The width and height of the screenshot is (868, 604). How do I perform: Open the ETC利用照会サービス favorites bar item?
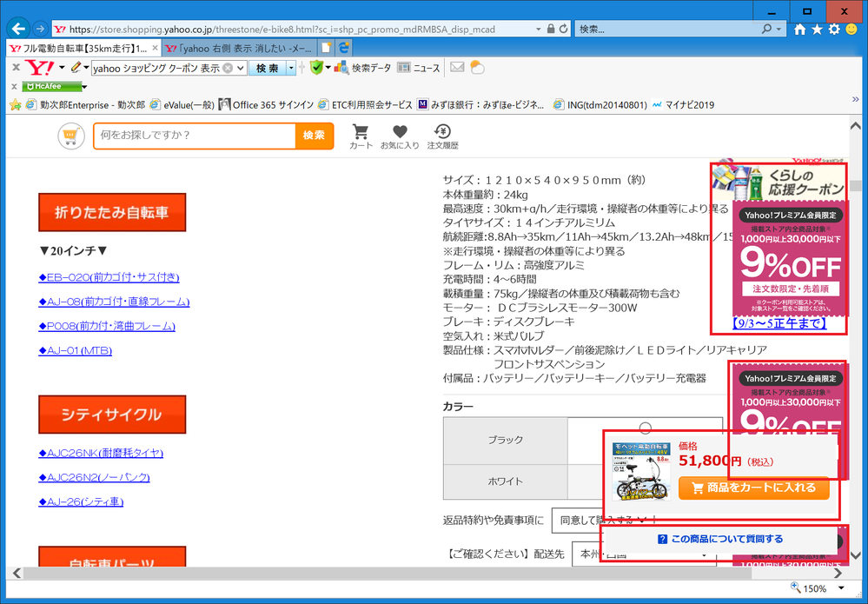[365, 104]
